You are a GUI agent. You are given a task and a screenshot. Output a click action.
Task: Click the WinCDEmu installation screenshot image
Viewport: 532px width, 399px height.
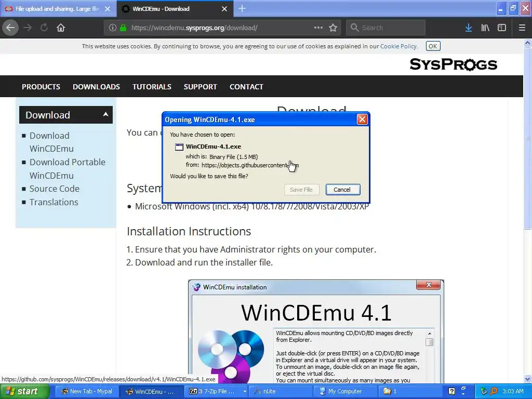point(316,331)
